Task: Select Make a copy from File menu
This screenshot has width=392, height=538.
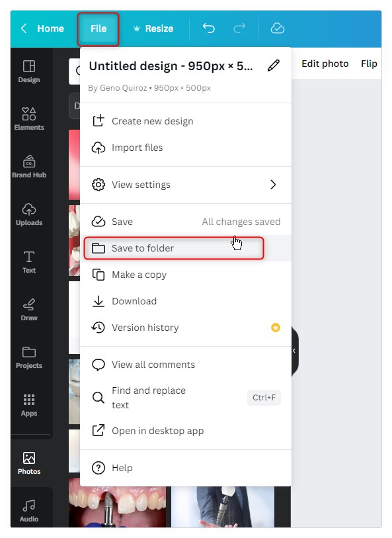Action: [186, 275]
